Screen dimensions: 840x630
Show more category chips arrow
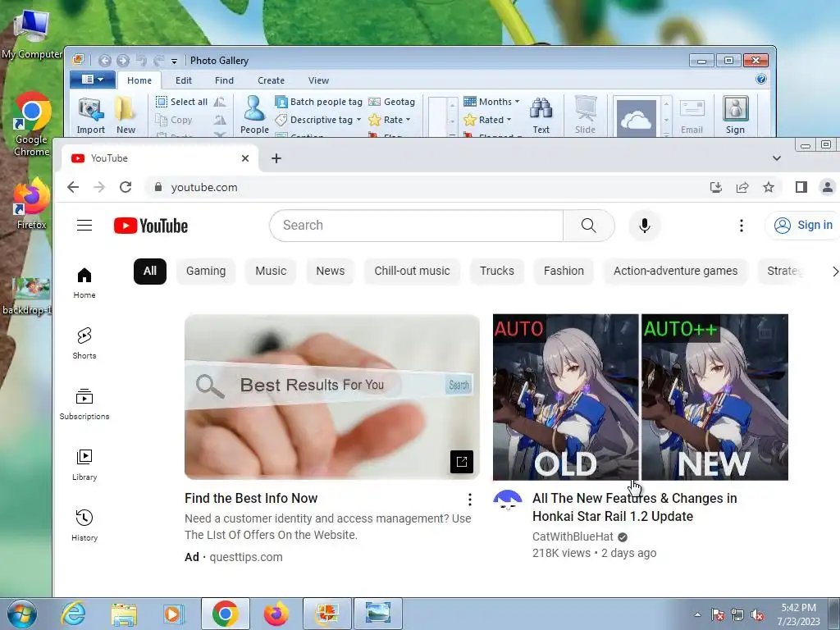point(834,272)
